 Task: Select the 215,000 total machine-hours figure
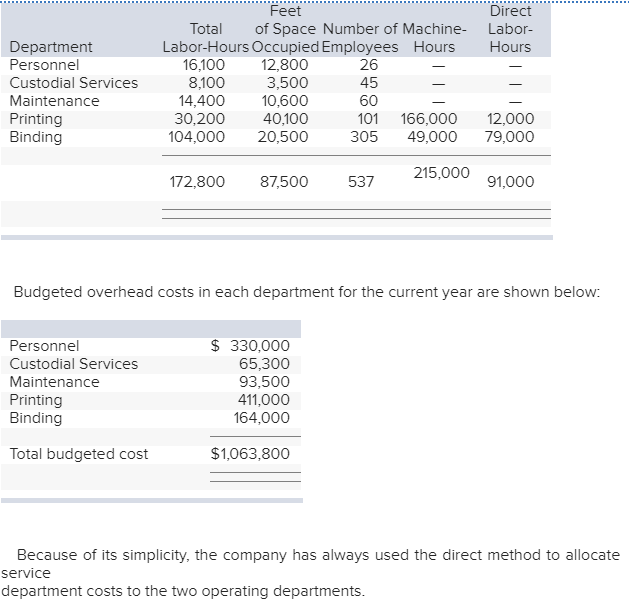click(x=441, y=173)
